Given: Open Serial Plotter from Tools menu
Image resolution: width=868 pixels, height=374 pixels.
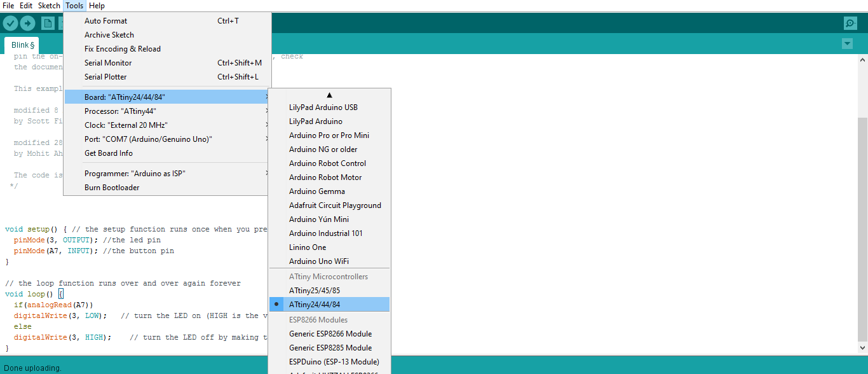Looking at the screenshot, I should coord(167,77).
